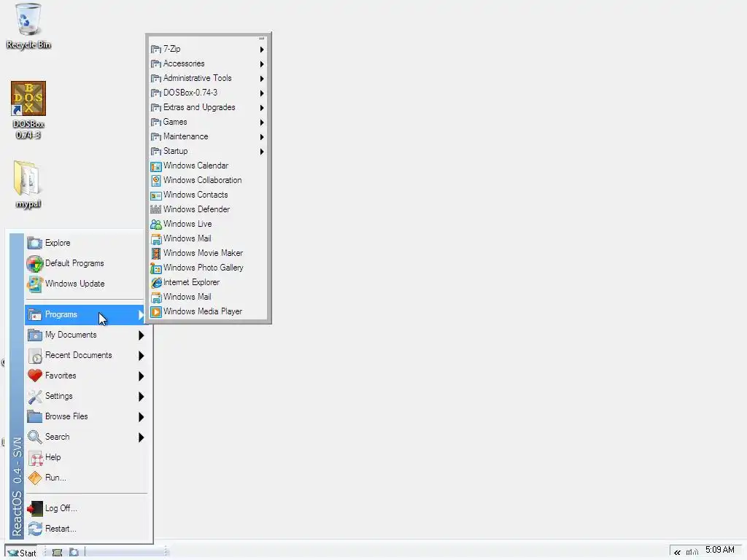Launch Internet Explorer from Programs
The height and width of the screenshot is (560, 747).
tap(208, 282)
